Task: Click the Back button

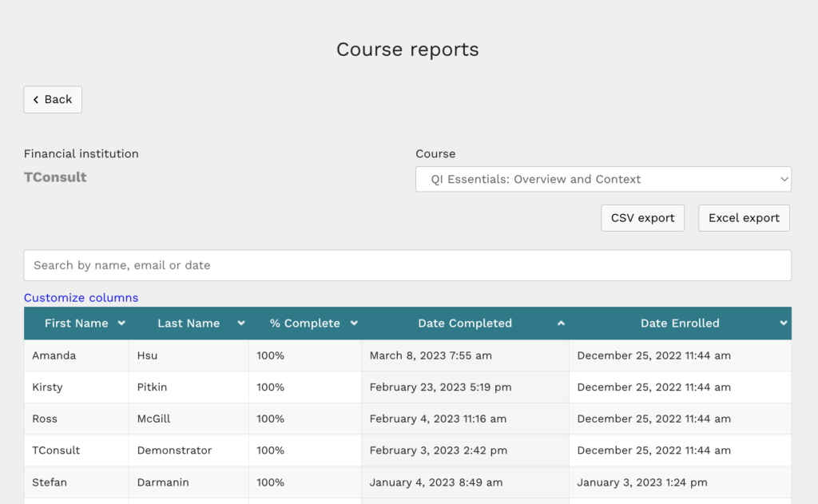Action: 53,99
